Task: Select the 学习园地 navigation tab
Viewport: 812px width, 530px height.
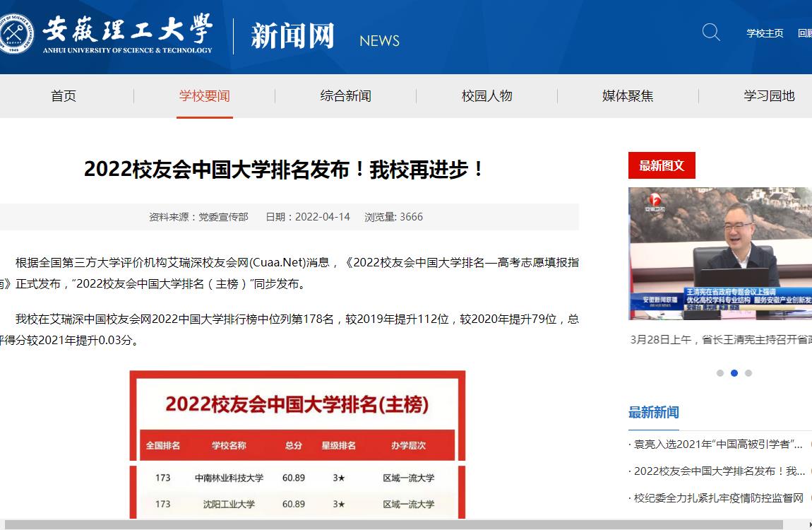Action: [769, 96]
